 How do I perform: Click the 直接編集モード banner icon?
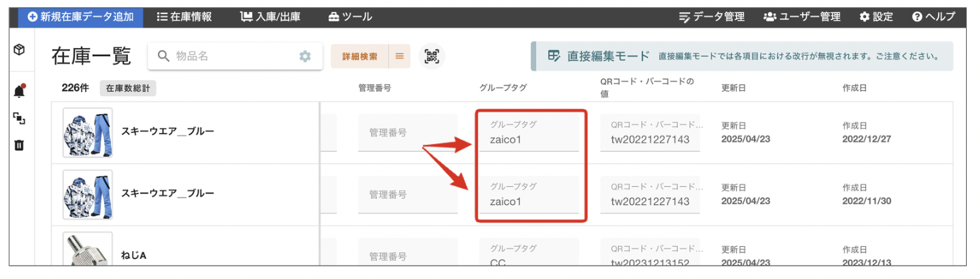click(x=554, y=56)
